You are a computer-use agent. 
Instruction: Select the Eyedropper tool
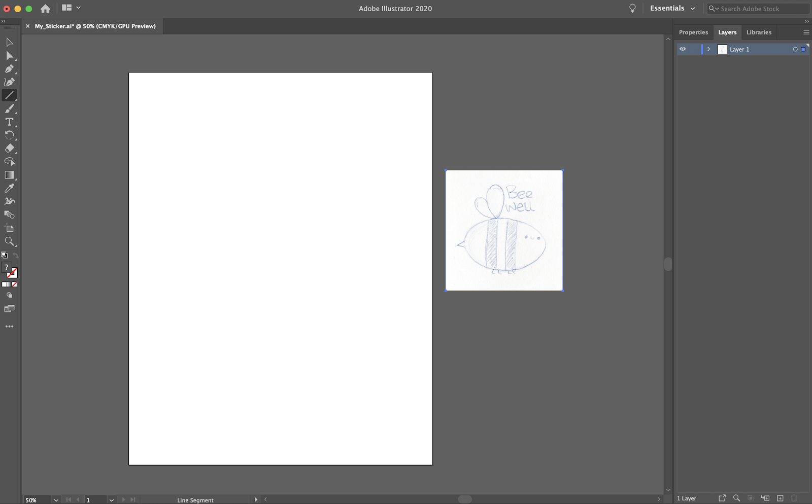point(9,188)
